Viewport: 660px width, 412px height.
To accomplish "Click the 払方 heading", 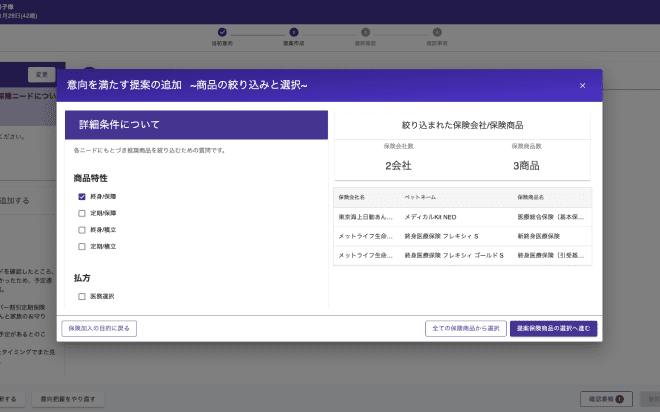I will coord(82,278).
